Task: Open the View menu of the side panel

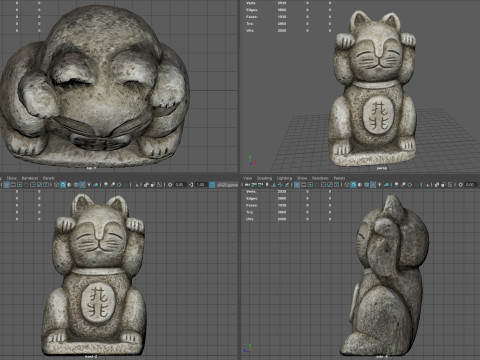Action: tap(247, 178)
